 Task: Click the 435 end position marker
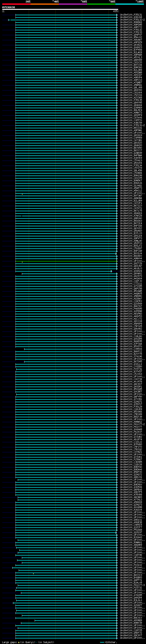click(x=115, y=11)
